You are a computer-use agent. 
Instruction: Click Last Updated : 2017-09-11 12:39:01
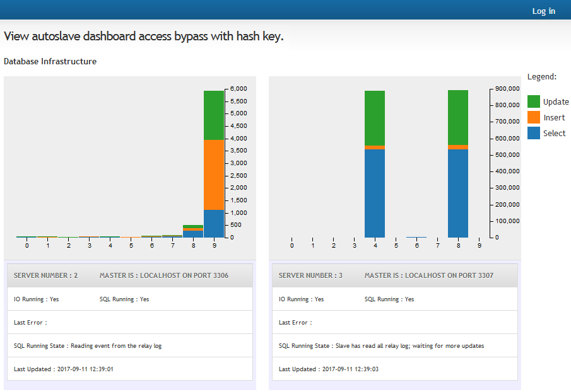click(64, 369)
